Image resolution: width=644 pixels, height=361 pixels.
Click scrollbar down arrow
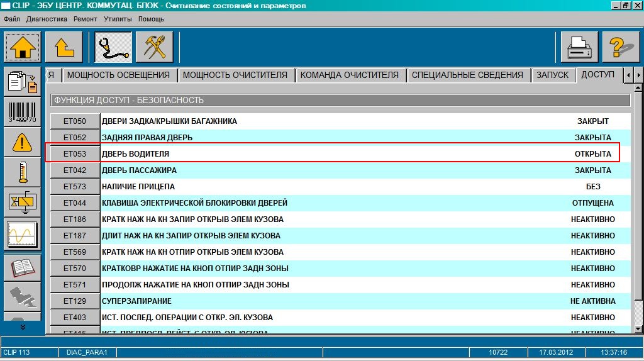pyautogui.click(x=638, y=329)
